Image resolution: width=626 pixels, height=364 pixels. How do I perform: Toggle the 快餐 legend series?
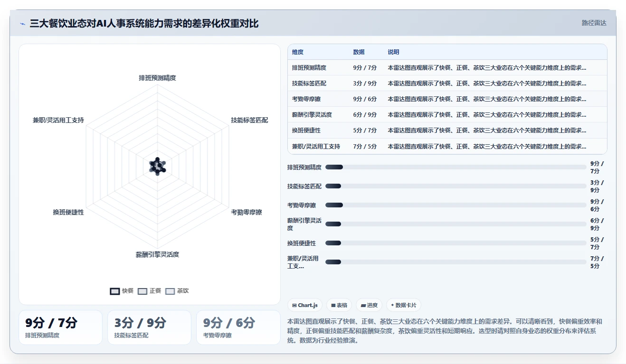point(122,291)
